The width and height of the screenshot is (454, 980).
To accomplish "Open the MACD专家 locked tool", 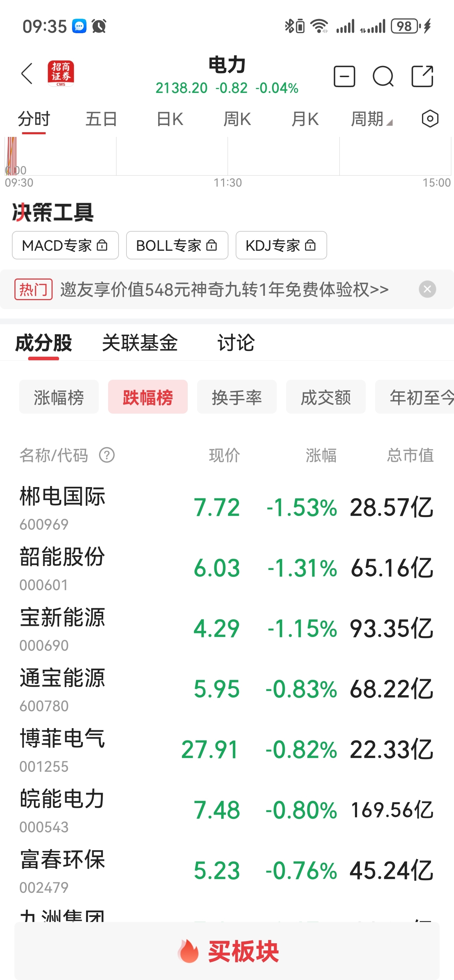I will 66,245.
